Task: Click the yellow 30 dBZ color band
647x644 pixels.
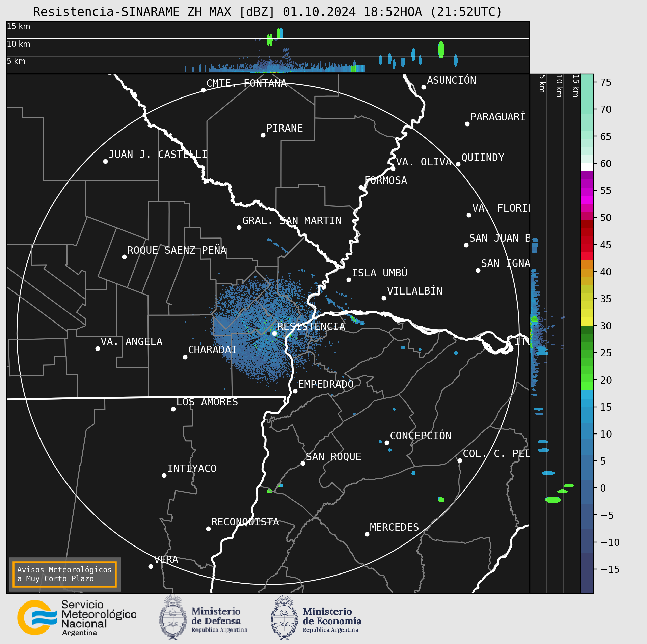Action: coord(587,321)
